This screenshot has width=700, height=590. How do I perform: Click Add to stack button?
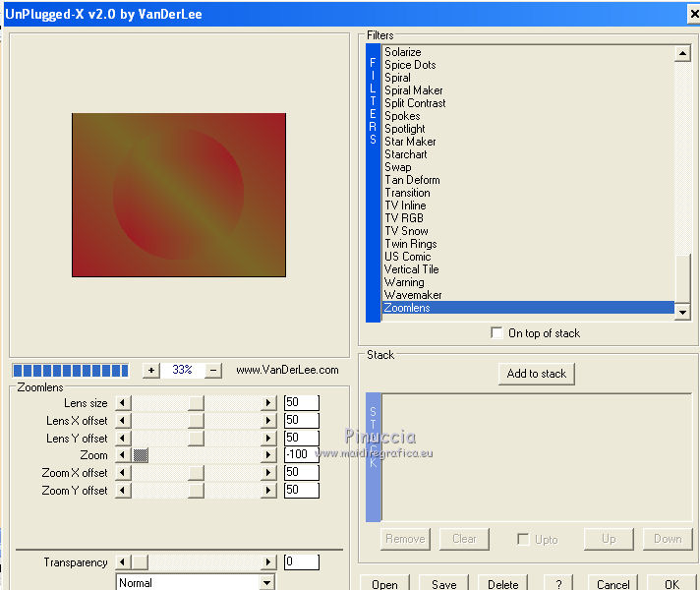click(x=537, y=374)
